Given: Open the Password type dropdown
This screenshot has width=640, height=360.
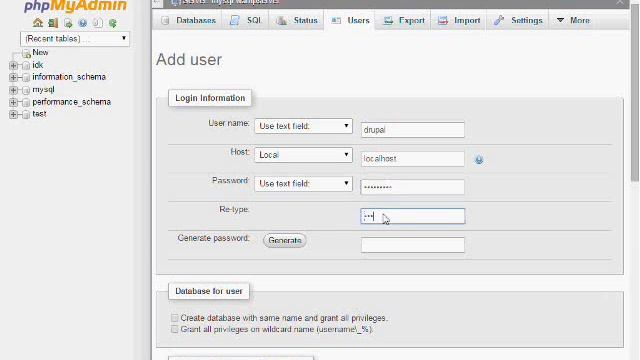Looking at the screenshot, I should click(x=303, y=184).
